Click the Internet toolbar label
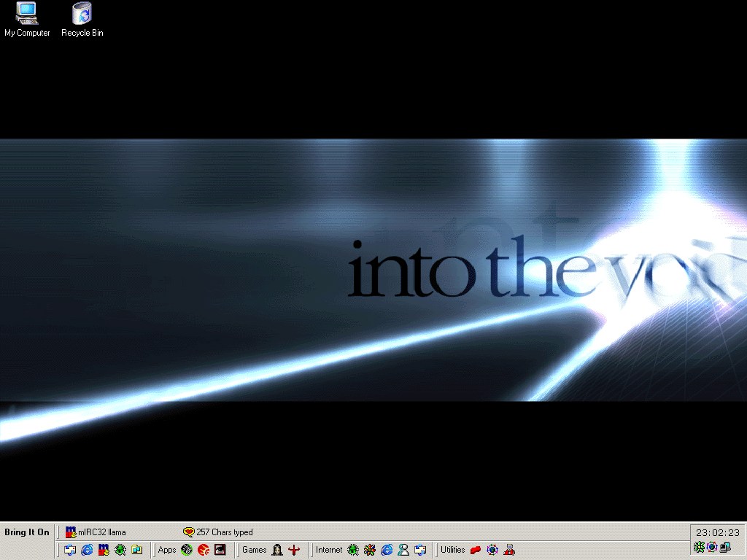The height and width of the screenshot is (560, 747). [x=329, y=550]
